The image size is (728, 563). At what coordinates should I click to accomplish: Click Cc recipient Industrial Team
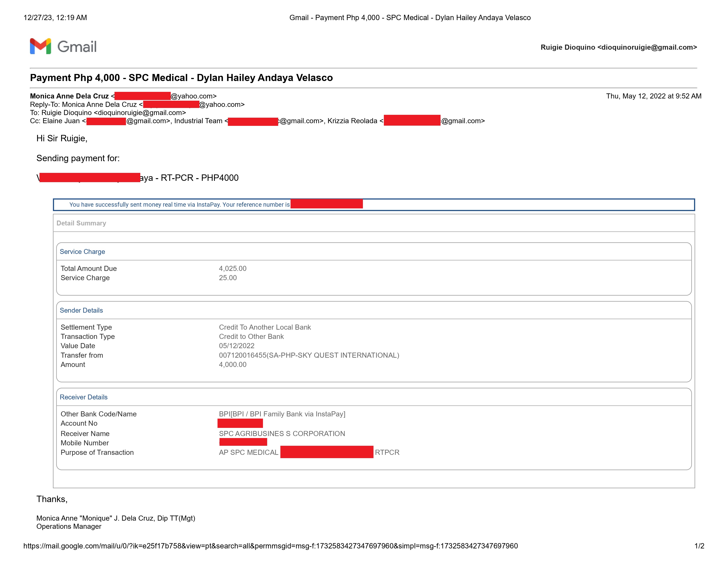point(198,121)
